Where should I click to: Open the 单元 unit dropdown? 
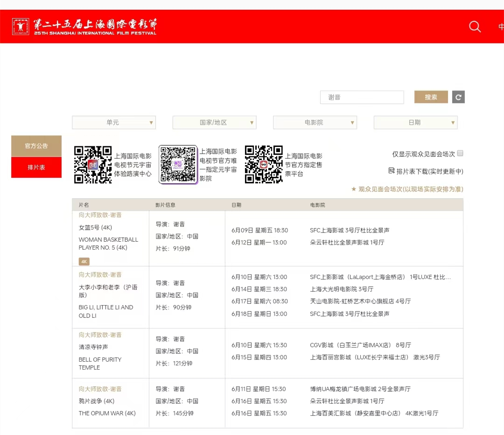(114, 122)
